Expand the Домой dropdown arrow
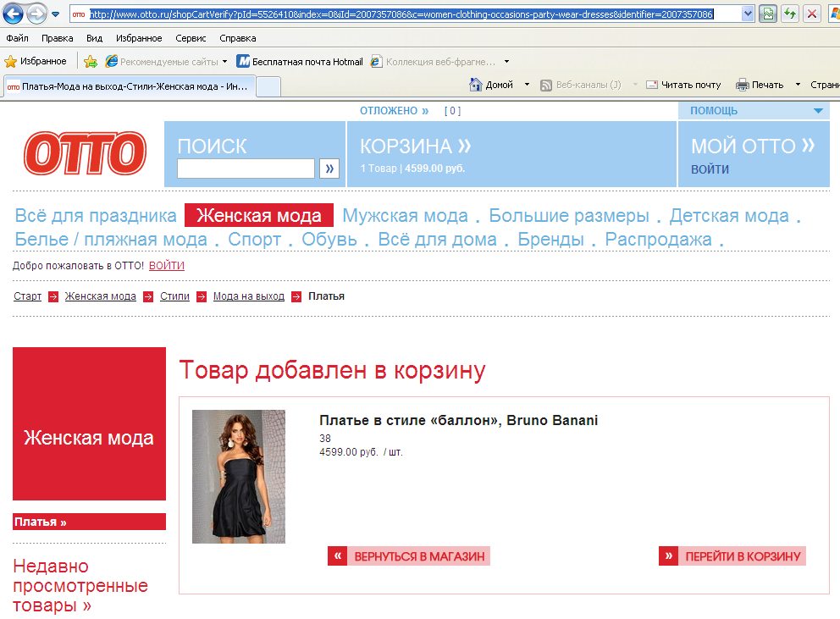The height and width of the screenshot is (619, 840). pos(528,85)
